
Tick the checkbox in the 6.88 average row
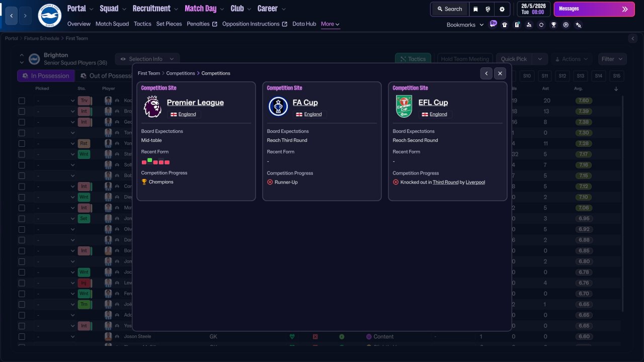pyautogui.click(x=22, y=240)
